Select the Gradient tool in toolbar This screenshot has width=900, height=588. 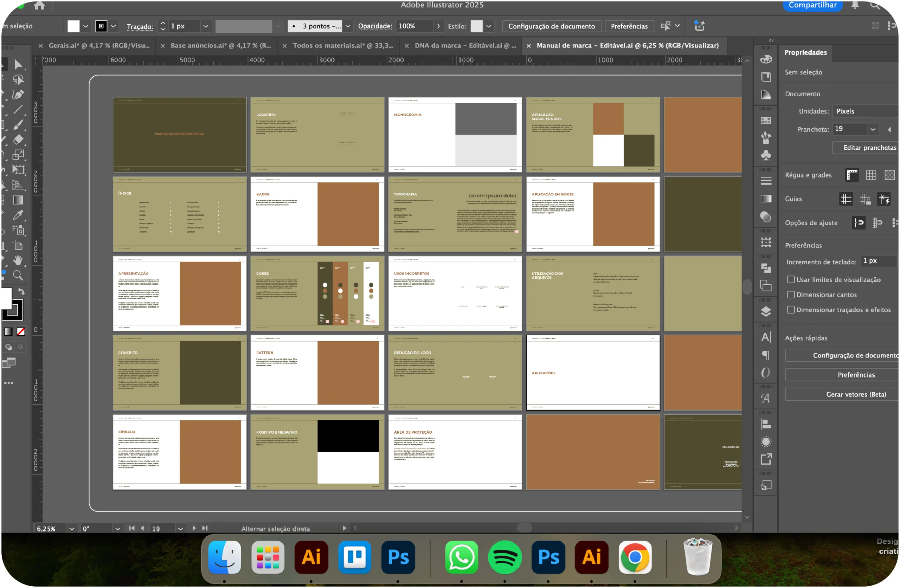point(18,200)
